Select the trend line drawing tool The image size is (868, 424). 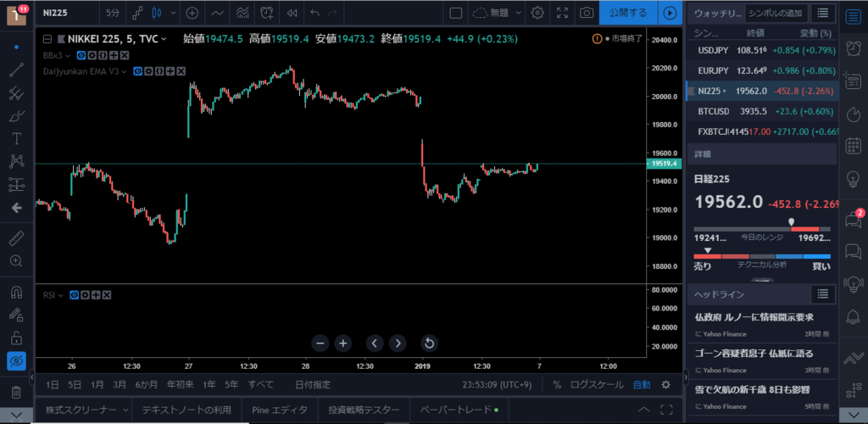pos(17,70)
